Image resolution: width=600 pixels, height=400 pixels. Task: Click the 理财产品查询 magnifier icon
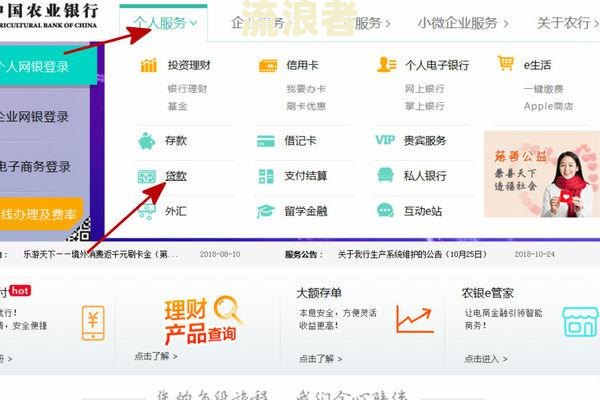[227, 309]
